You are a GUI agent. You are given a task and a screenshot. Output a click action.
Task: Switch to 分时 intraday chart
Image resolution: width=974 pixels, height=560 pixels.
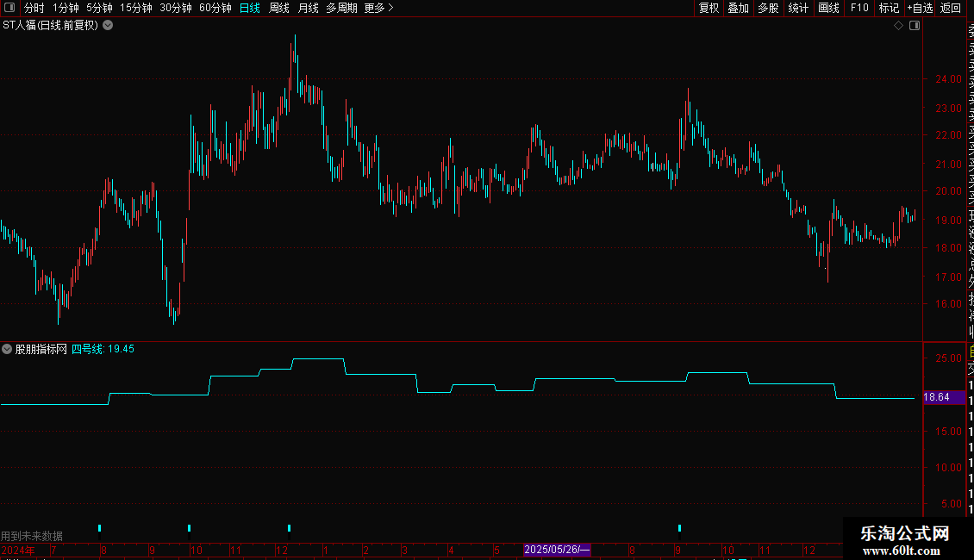34,8
